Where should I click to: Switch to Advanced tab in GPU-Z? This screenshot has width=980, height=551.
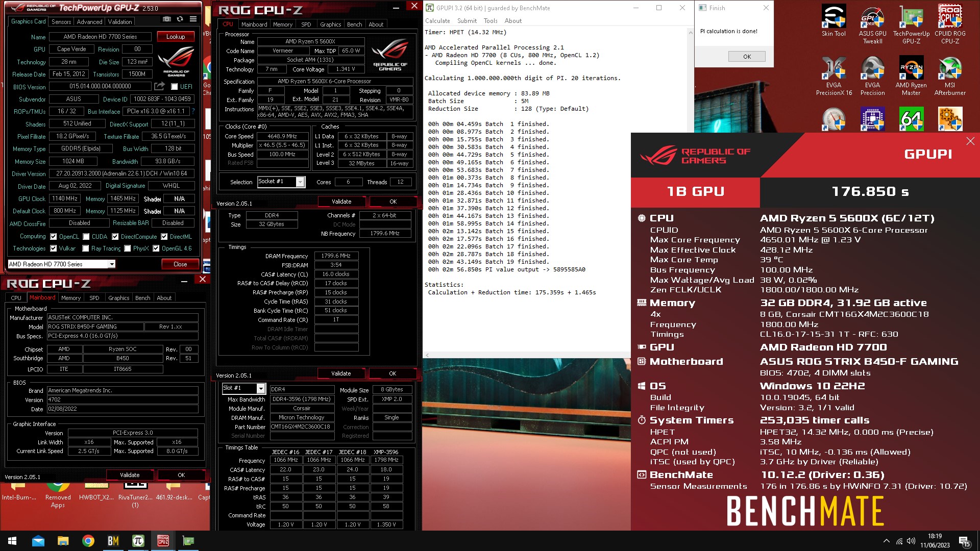point(89,22)
